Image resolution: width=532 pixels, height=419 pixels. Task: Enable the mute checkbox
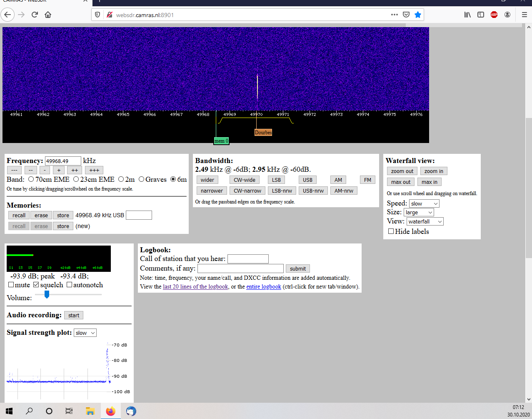click(x=11, y=285)
